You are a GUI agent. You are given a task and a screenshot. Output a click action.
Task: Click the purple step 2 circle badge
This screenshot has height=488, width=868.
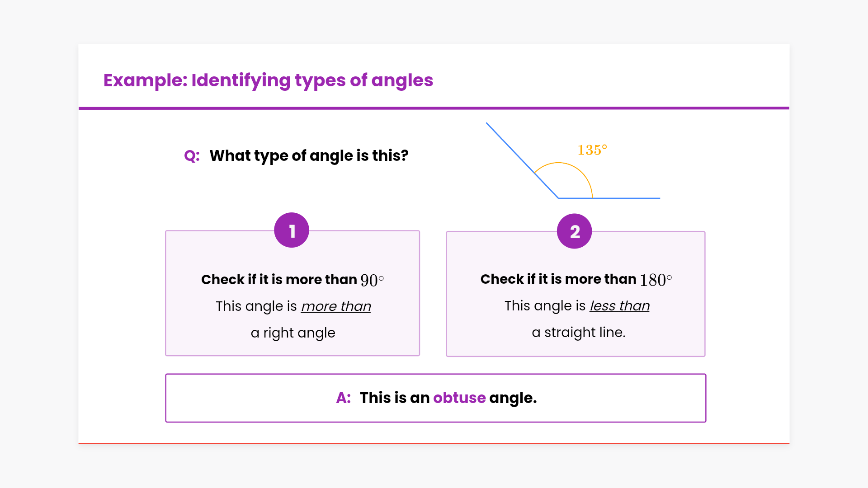point(574,231)
